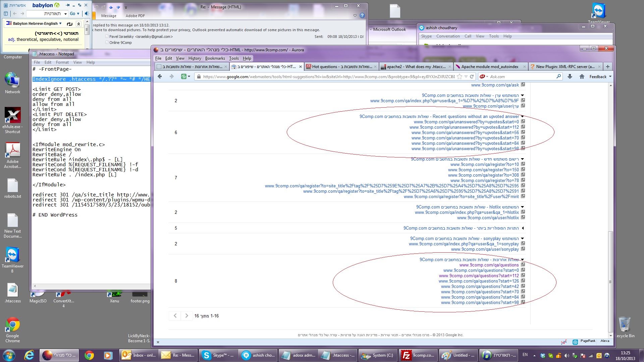Play pronunciation with Babylon speaker icon
This screenshot has width=644, height=362.
pyautogui.click(x=87, y=13)
